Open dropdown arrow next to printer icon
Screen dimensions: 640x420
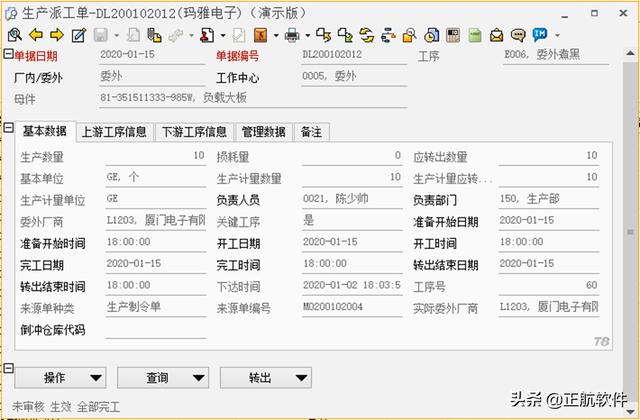pos(308,36)
